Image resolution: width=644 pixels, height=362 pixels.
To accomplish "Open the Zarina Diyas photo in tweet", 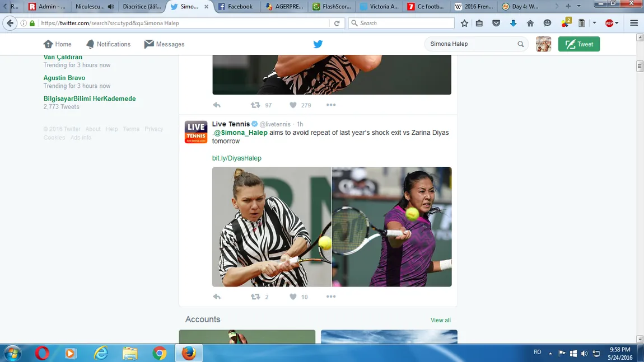I will (392, 227).
